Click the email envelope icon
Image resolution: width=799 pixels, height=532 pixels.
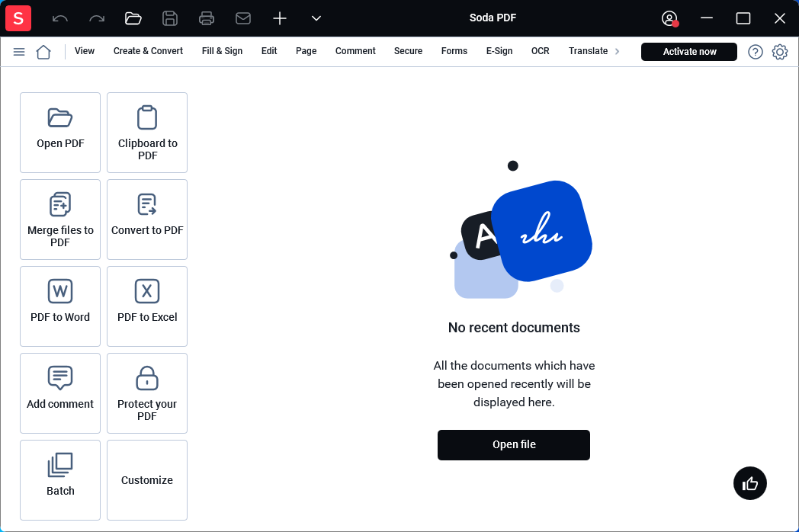pyautogui.click(x=243, y=18)
